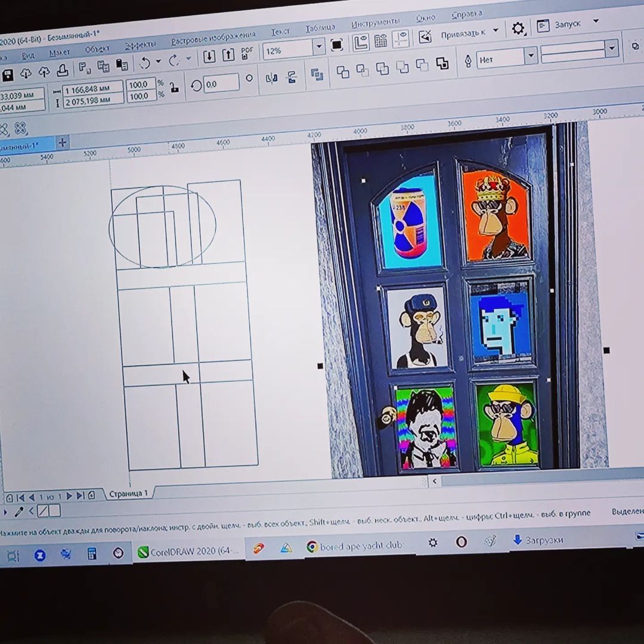This screenshot has height=644, width=644.
Task: Open the Объект menu
Action: click(x=97, y=49)
